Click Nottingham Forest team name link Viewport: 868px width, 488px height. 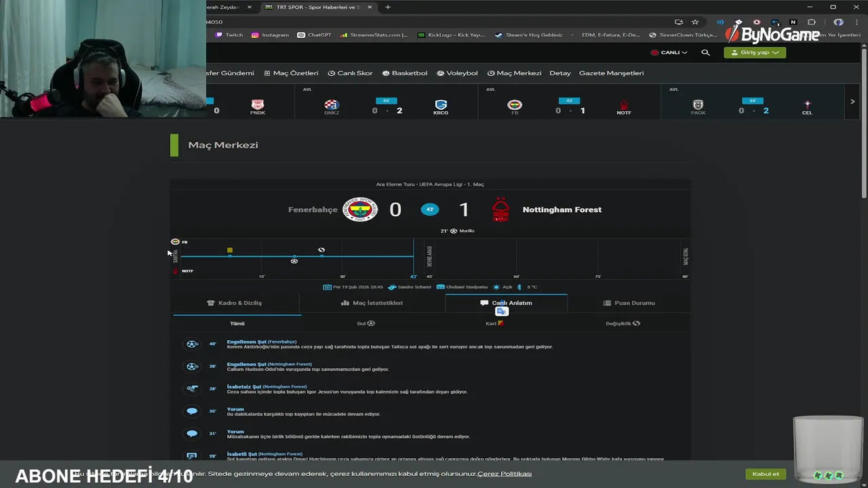tap(562, 209)
